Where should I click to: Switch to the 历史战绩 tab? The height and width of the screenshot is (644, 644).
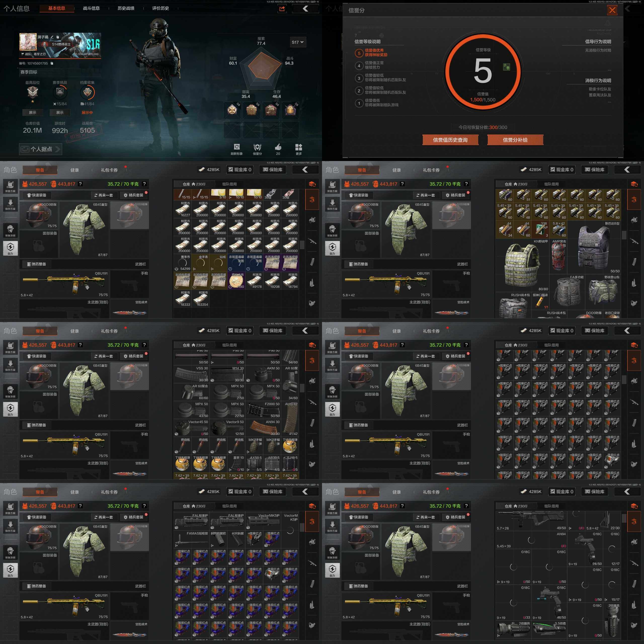[x=126, y=8]
